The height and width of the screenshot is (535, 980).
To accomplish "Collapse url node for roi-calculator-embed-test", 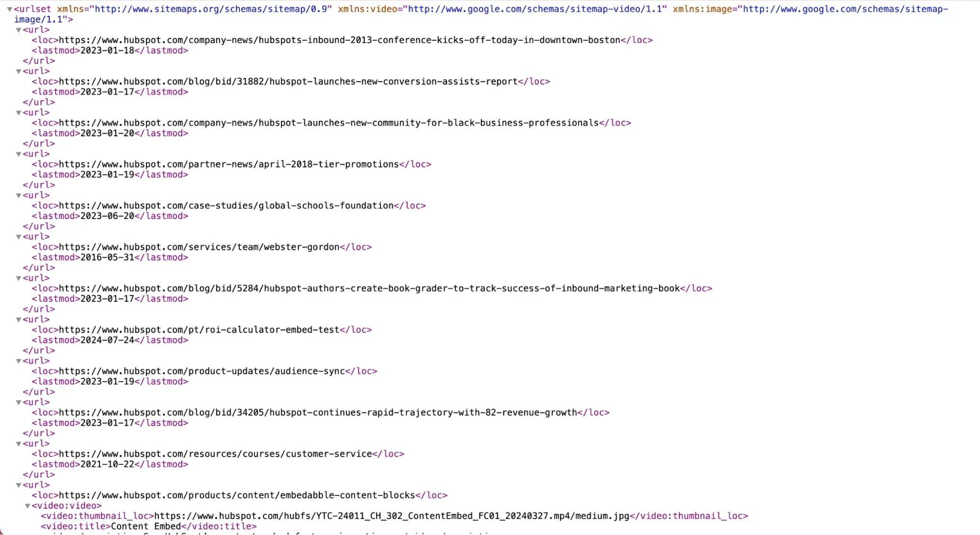I will point(19,320).
